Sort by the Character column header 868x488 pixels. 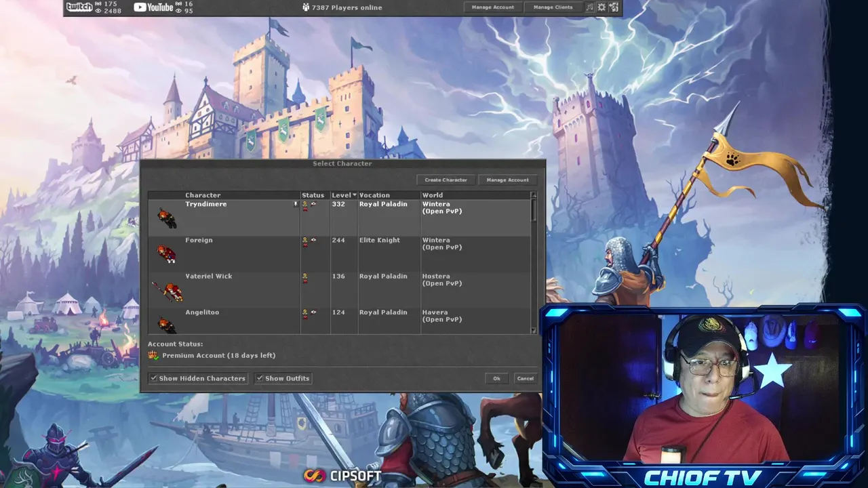click(x=203, y=195)
